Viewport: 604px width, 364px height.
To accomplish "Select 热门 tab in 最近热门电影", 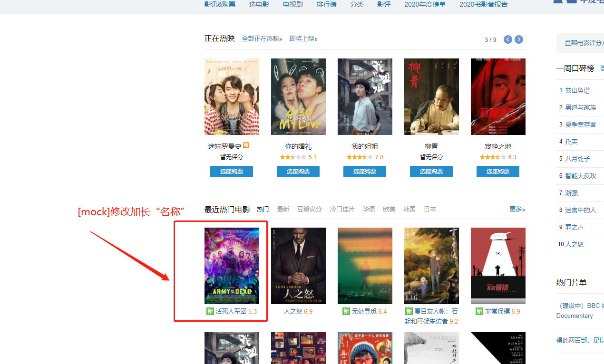I will [x=263, y=209].
